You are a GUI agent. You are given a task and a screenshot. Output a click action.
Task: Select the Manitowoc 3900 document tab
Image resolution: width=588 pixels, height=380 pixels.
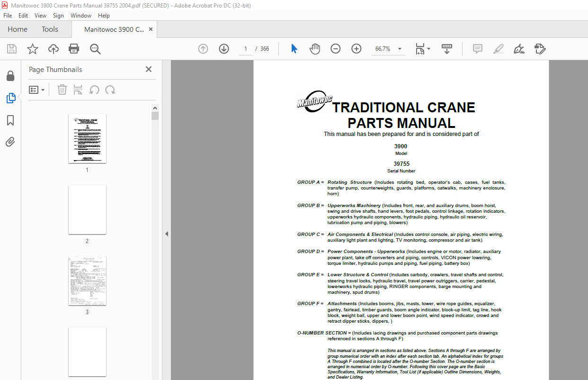point(114,29)
